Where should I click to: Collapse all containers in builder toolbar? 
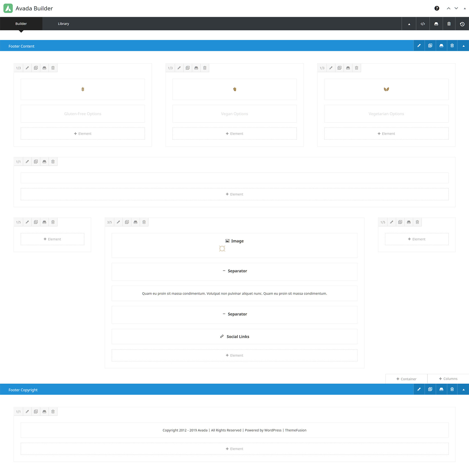pos(409,24)
